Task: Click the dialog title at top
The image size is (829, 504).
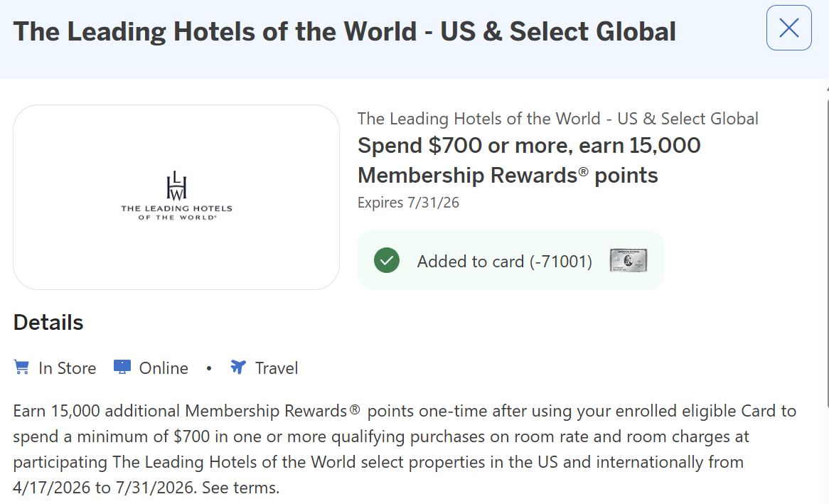Action: coord(344,32)
